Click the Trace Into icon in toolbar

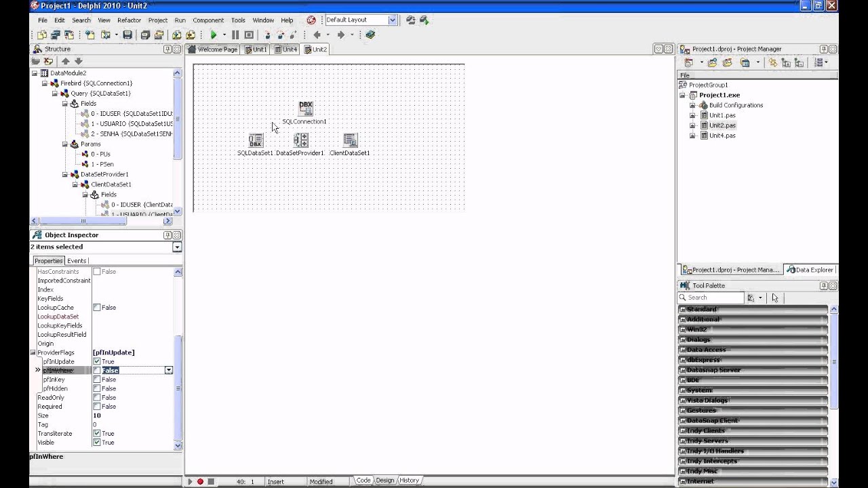pyautogui.click(x=268, y=35)
